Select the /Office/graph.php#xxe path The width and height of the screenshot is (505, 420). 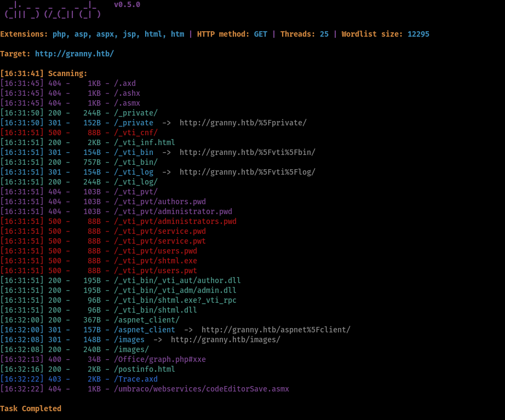(160, 359)
